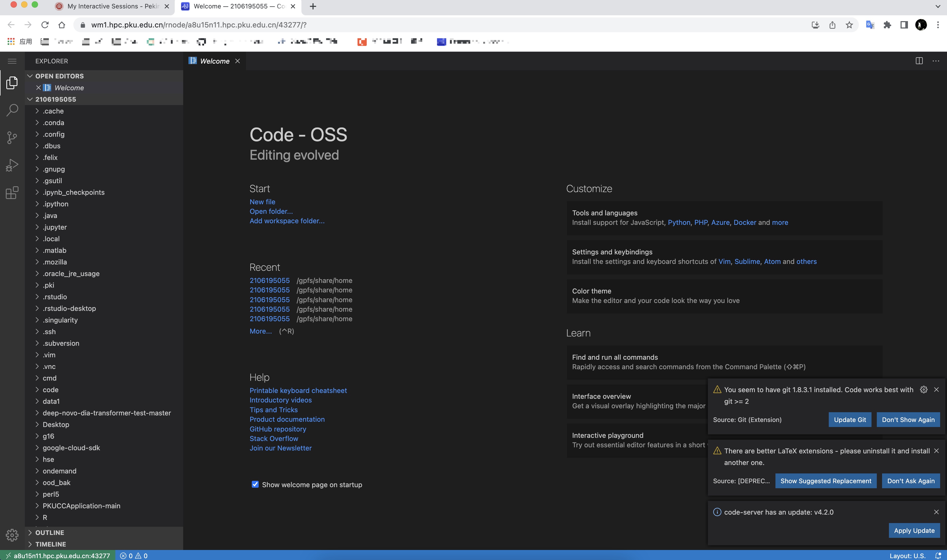The width and height of the screenshot is (947, 560).
Task: Click Add workspace folder... link
Action: pos(287,221)
